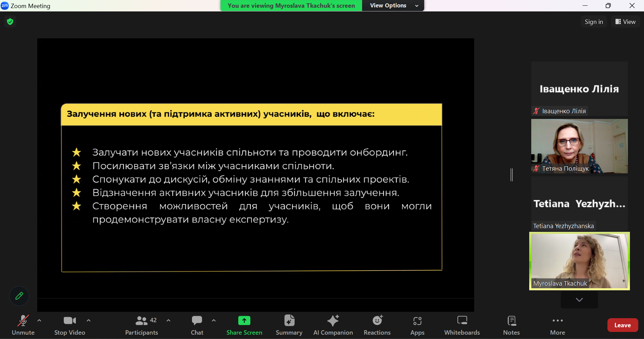Click the Share Screen icon
Image resolution: width=644 pixels, height=339 pixels.
pos(244,321)
